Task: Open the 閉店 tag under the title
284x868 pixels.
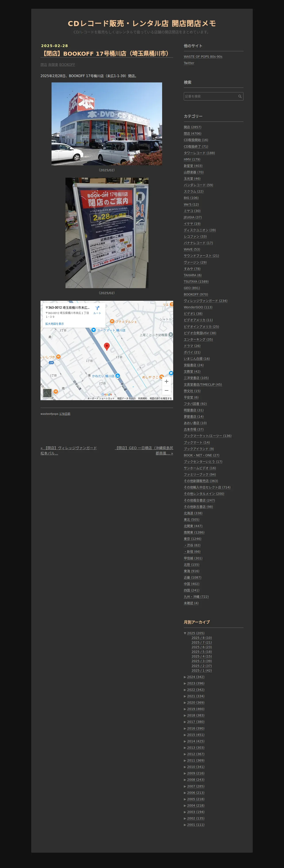Action: 44,65
